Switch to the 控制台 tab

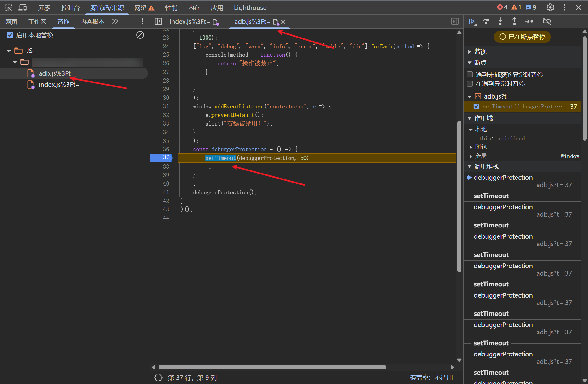tap(70, 7)
